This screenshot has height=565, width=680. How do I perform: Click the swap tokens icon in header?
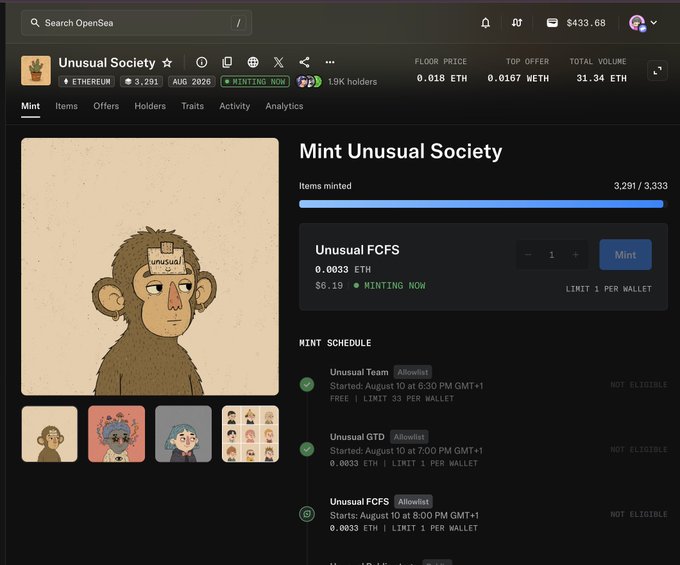click(517, 23)
